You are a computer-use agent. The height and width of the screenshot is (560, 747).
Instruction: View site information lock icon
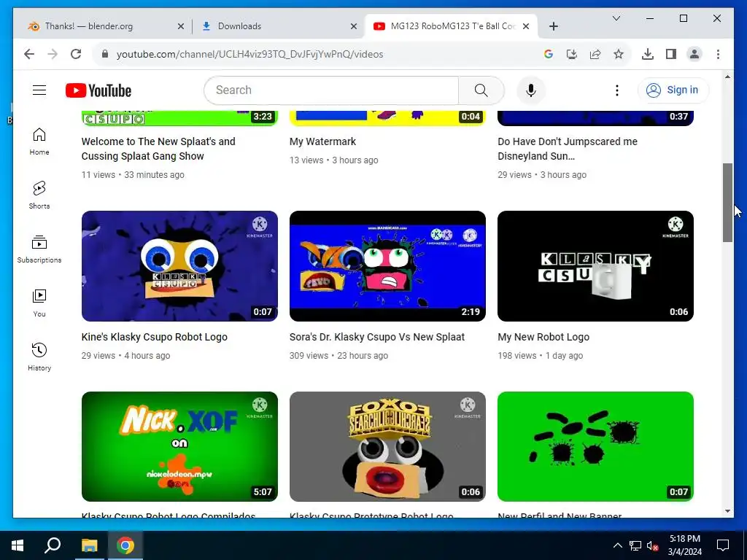[105, 54]
